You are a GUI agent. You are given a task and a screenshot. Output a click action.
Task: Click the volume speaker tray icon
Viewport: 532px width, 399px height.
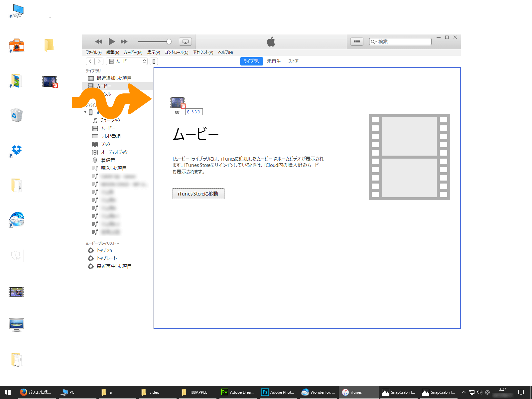[479, 392]
